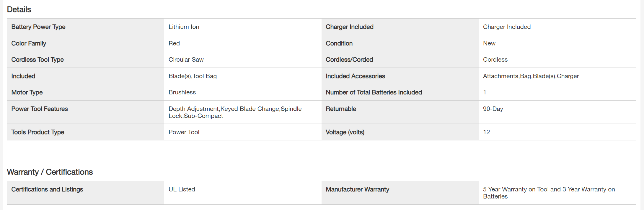Click the Voltage (volts) label
Viewport: 644px width, 210px height.
(345, 132)
